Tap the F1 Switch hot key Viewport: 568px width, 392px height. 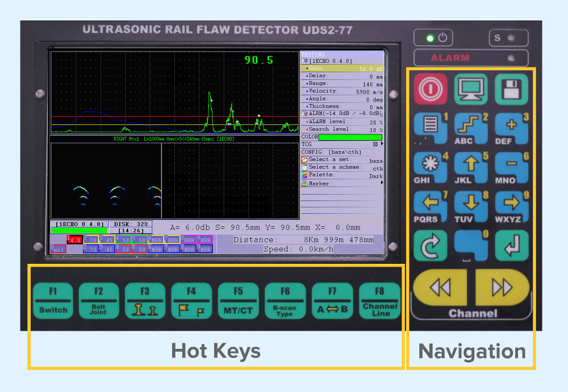(53, 301)
